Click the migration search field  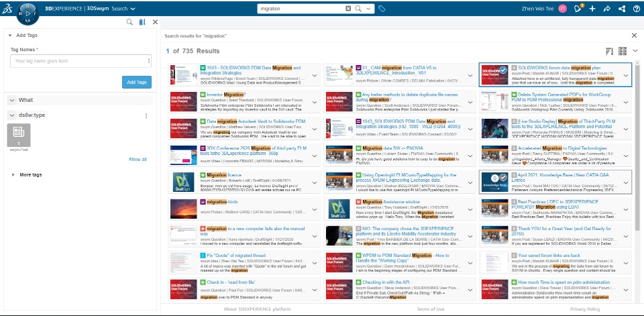pyautogui.click(x=302, y=8)
